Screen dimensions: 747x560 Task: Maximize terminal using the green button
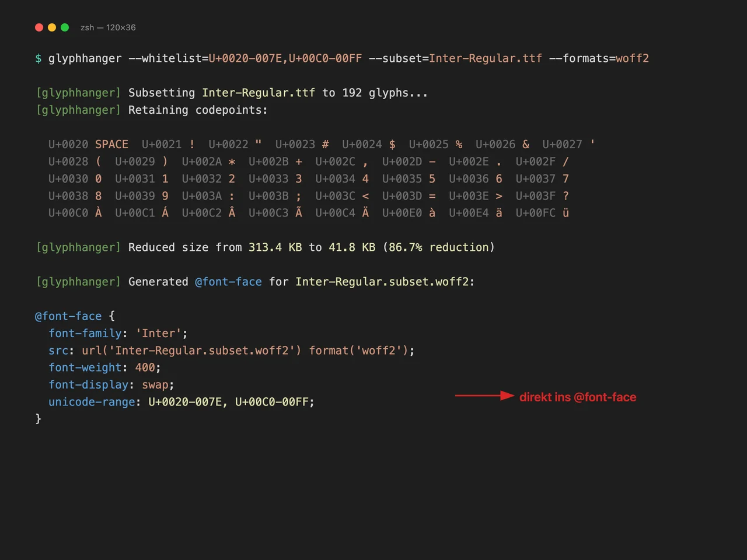(x=65, y=27)
